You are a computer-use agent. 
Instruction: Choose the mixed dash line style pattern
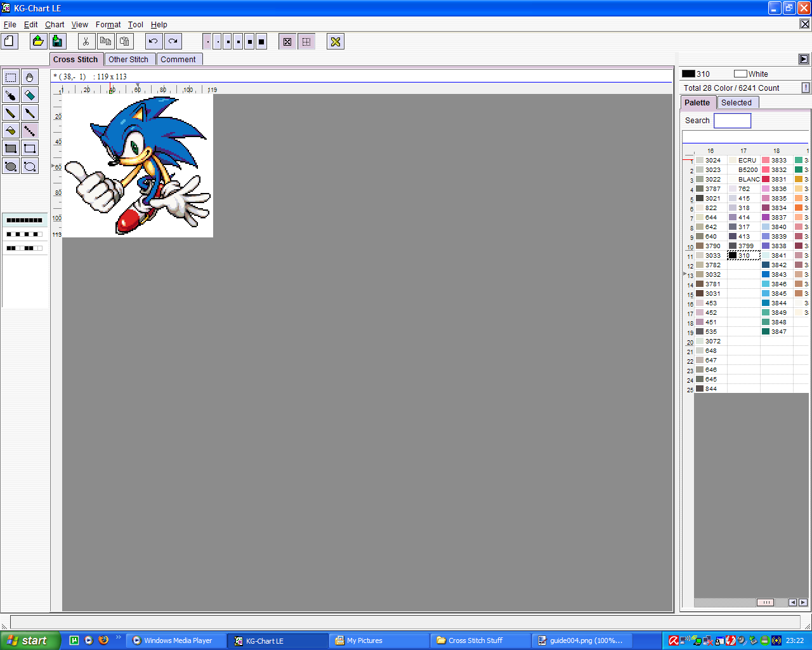click(24, 248)
